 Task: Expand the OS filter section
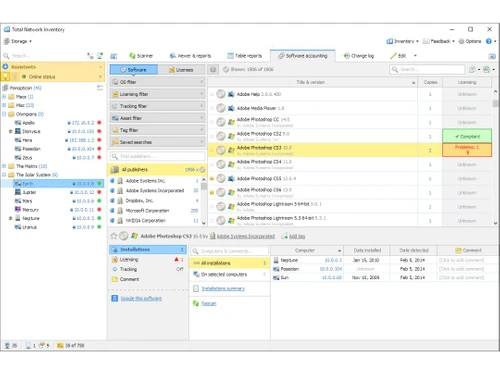pos(157,82)
